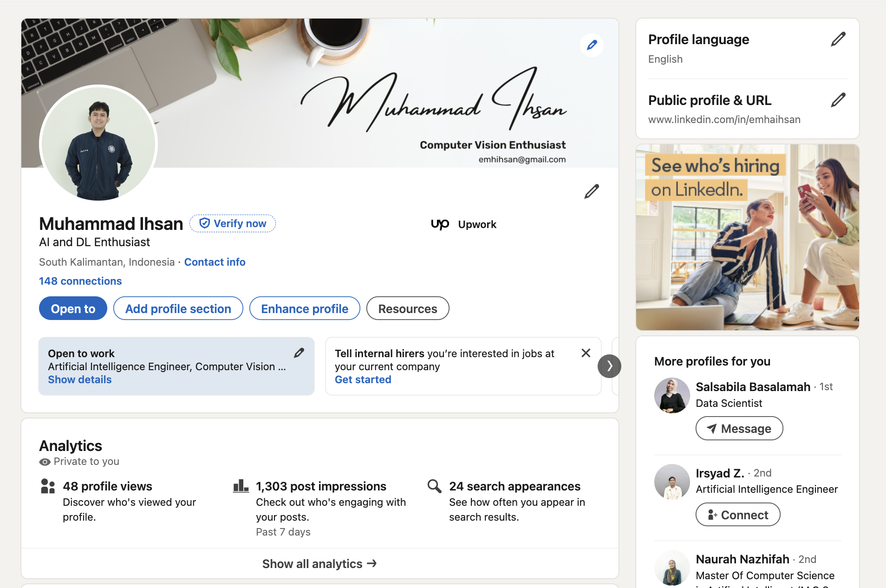Open the Resources menu button
886x588 pixels.
408,308
